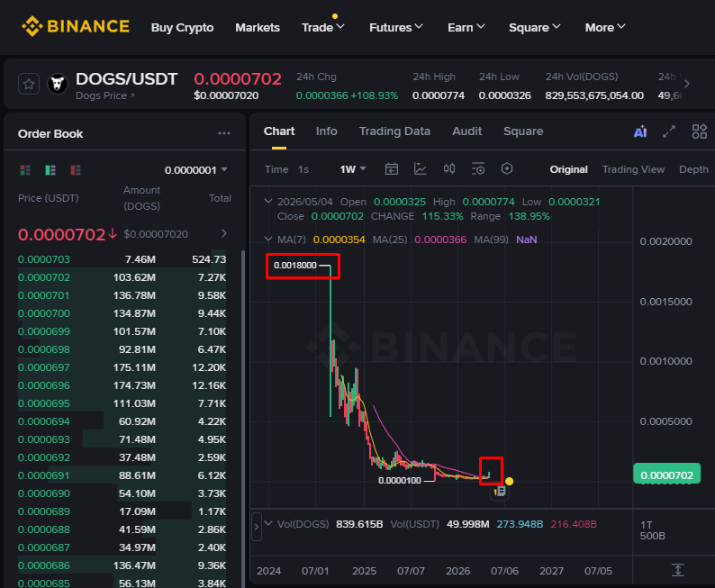Click the 524.73 total cell

coord(209,259)
